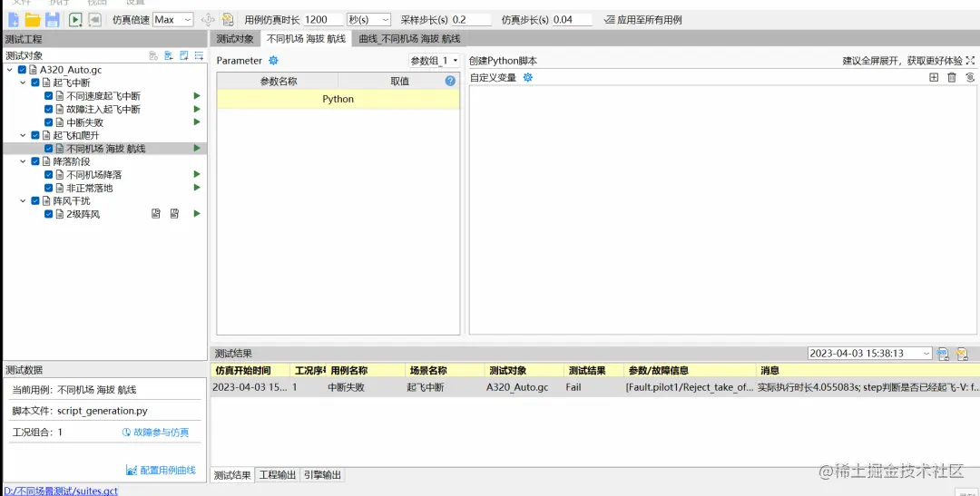Viewport: 980px width, 496px height.
Task: Select the 工程输出 bottom tab
Action: point(279,475)
